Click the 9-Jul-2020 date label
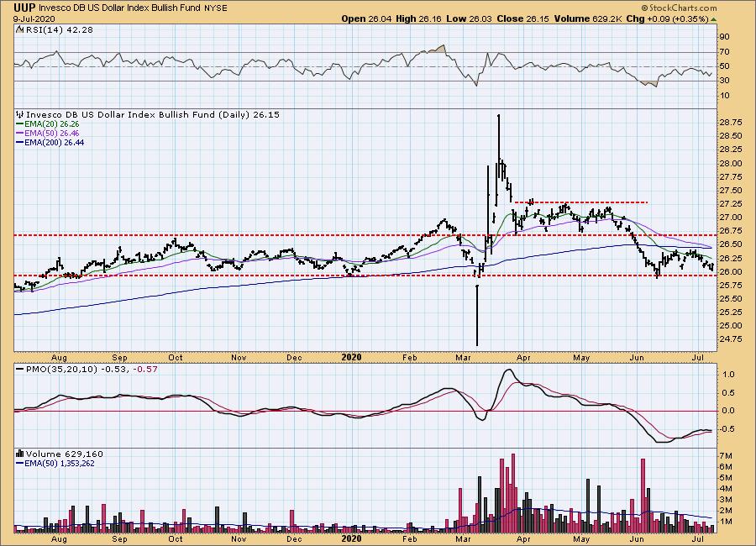Viewport: 756px width, 546px height. pyautogui.click(x=34, y=18)
